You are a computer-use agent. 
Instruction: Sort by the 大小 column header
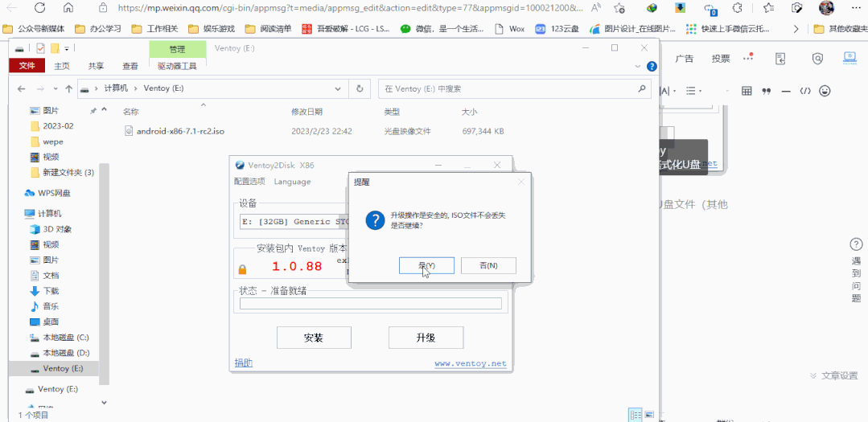[469, 112]
